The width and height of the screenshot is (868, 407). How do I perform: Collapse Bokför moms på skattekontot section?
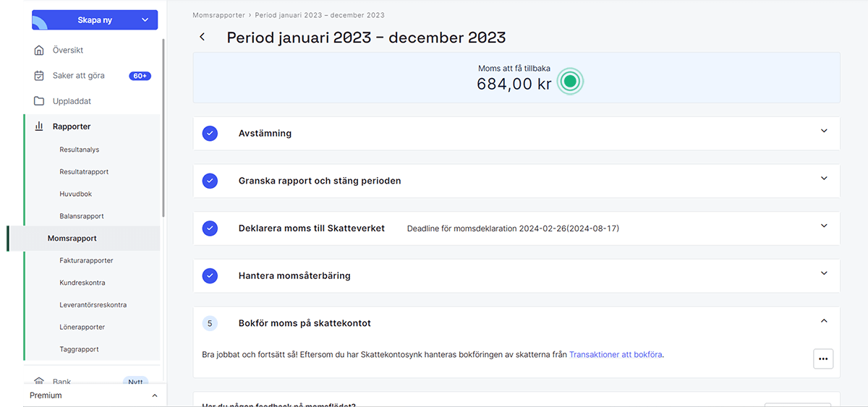pos(824,321)
